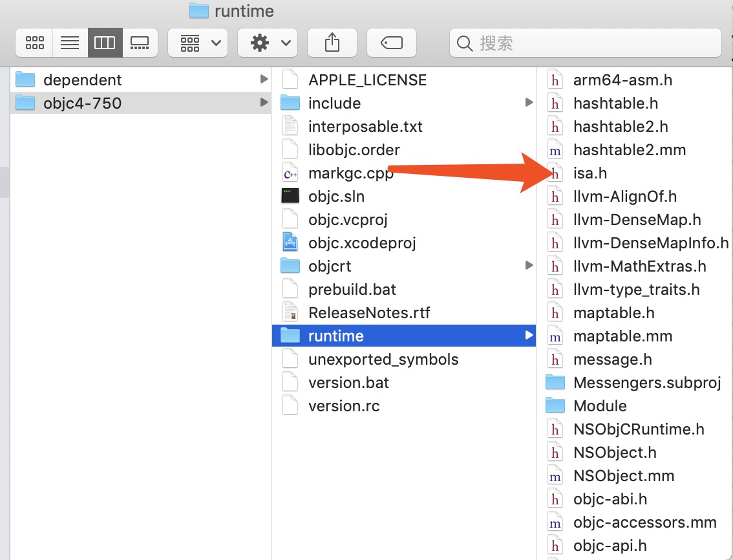This screenshot has width=733, height=560.
Task: Click the runtime window title folder icon
Action: pos(198,11)
